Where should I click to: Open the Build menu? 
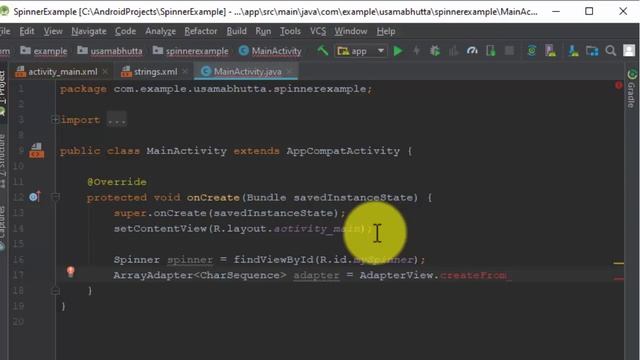[x=237, y=31]
